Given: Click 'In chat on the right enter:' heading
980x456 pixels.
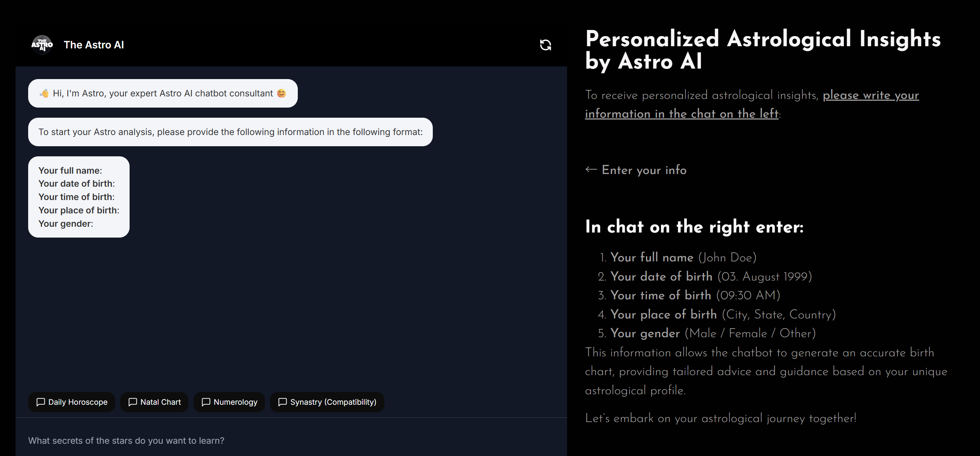Looking at the screenshot, I should point(694,226).
